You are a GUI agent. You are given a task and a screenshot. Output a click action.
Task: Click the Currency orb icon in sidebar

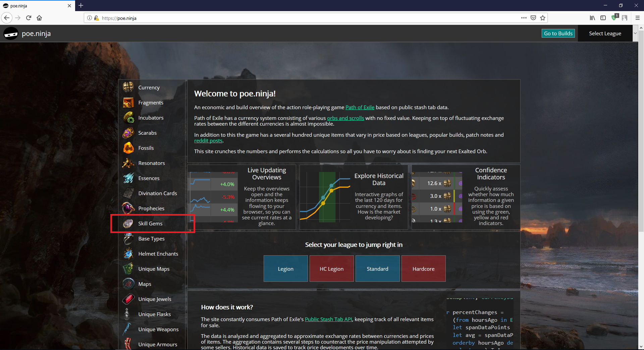coord(128,87)
